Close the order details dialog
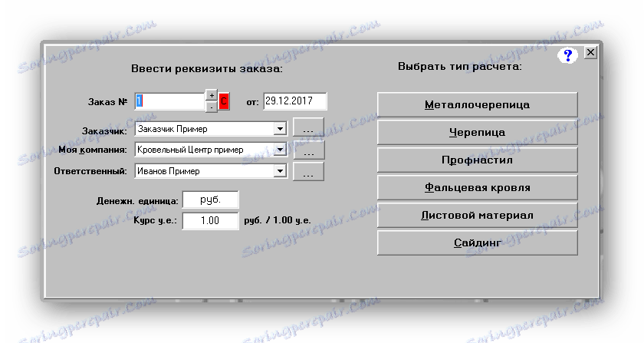644x343 pixels. coord(590,52)
